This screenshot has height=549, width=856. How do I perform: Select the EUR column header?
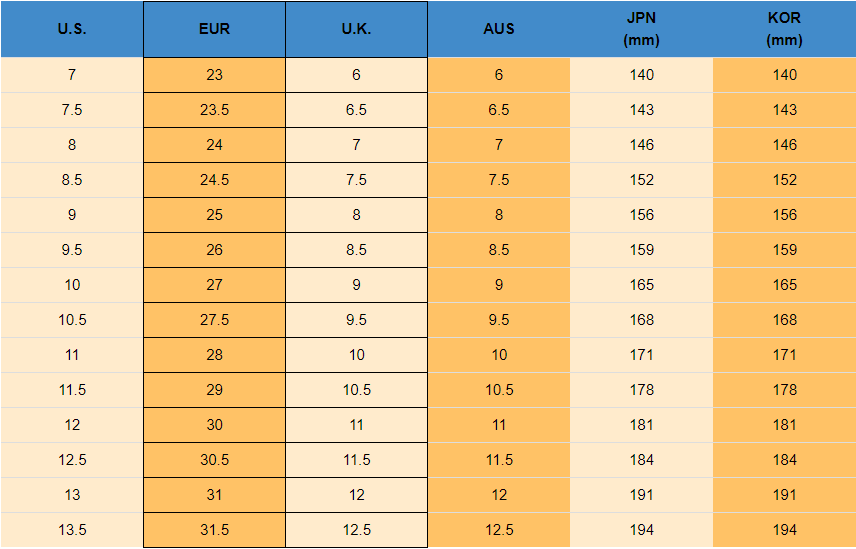point(214,29)
